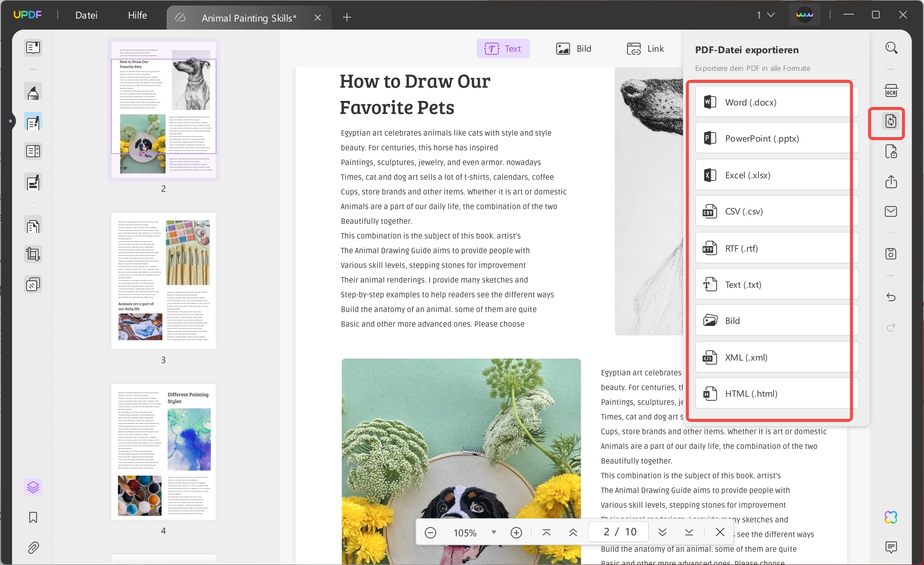Send file by email envelope icon
The width and height of the screenshot is (924, 565).
tap(891, 211)
